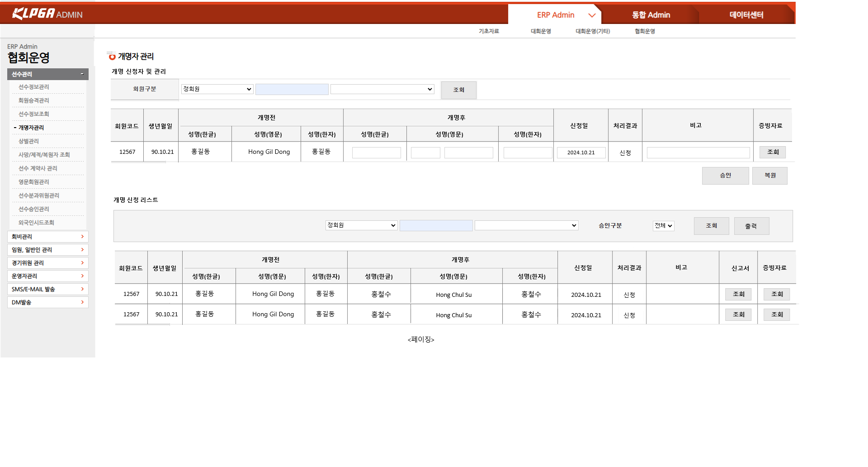This screenshot has height=467, width=868.
Task: Click the blue search field in 개명 신청 리스트
Action: click(436, 225)
